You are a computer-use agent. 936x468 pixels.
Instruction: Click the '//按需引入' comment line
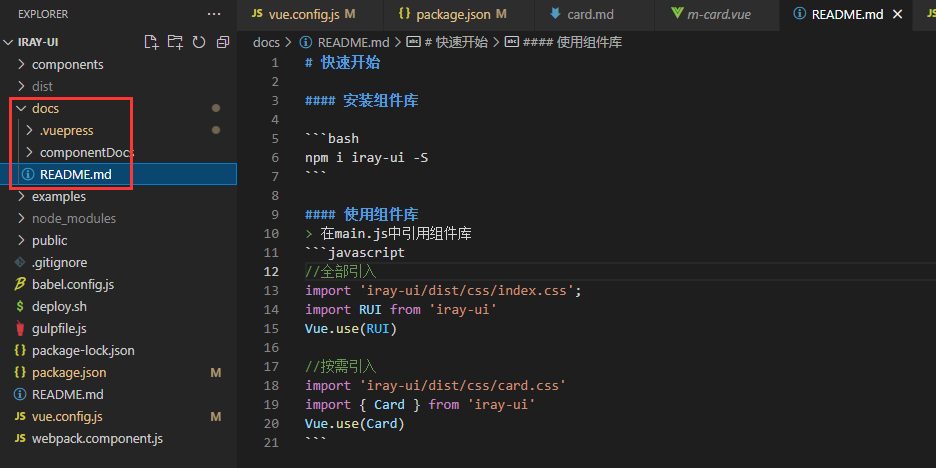pos(341,367)
